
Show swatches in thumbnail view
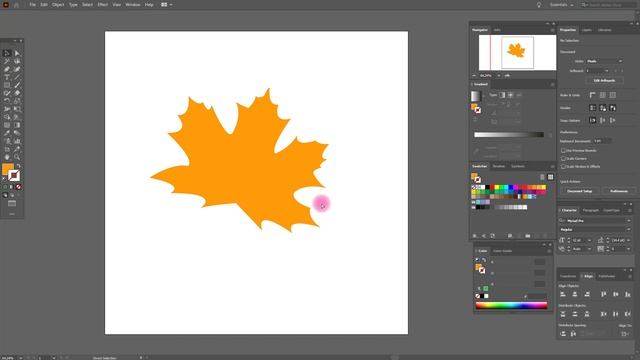pyautogui.click(x=551, y=177)
